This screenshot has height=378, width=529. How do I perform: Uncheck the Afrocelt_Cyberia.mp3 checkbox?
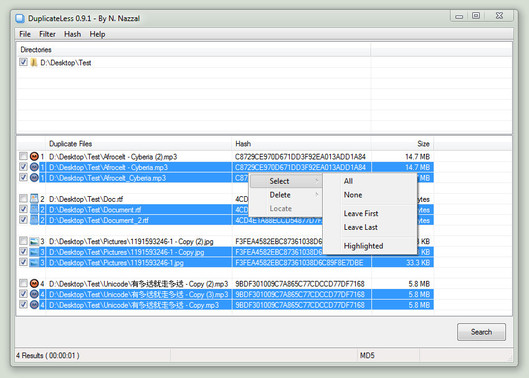(23, 178)
